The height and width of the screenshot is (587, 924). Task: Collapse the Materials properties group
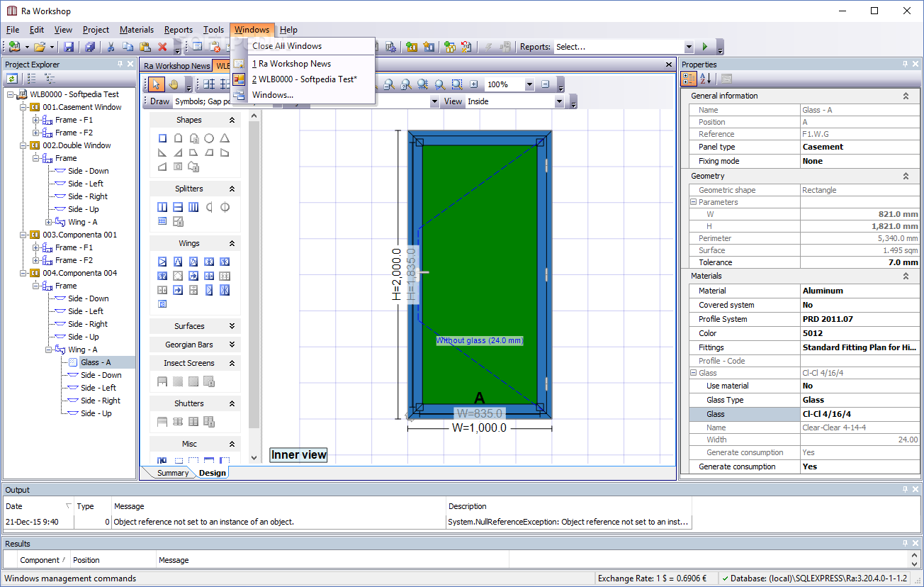click(x=905, y=276)
